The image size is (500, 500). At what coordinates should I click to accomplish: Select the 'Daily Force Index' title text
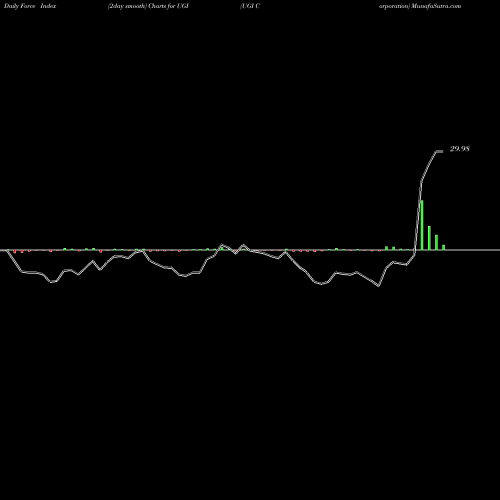30,6
